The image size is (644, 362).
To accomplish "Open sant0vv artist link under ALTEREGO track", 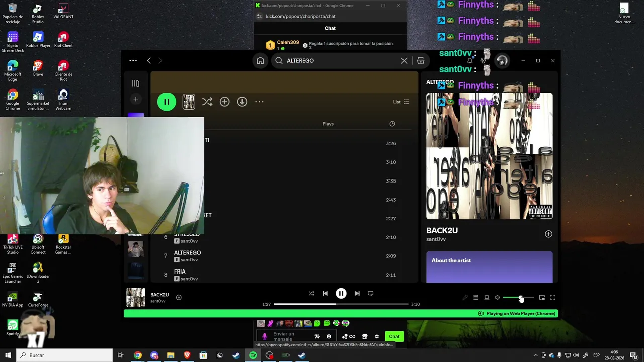I will tap(189, 260).
